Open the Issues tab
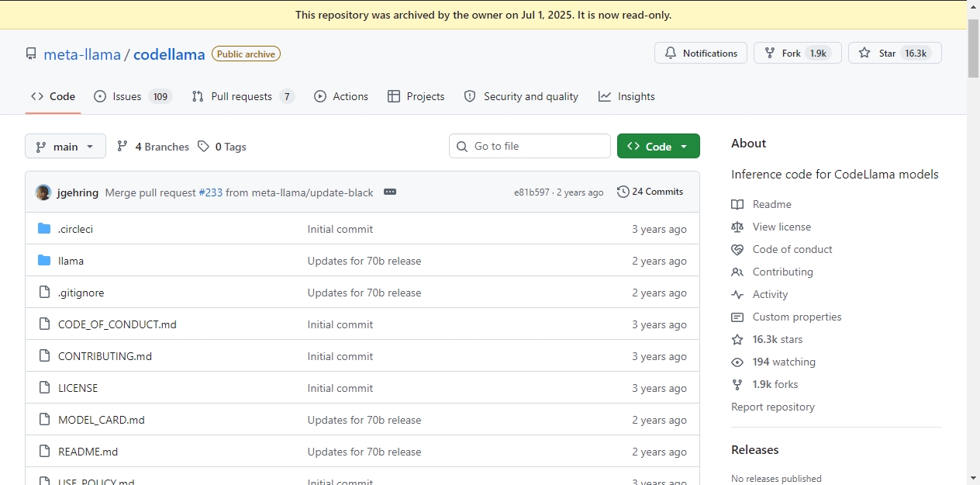 tap(133, 96)
